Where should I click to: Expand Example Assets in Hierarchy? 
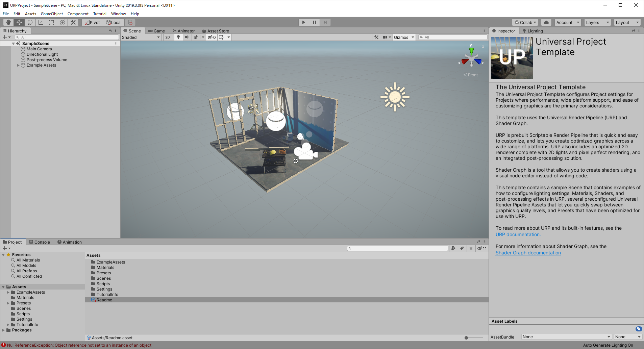[x=18, y=65]
